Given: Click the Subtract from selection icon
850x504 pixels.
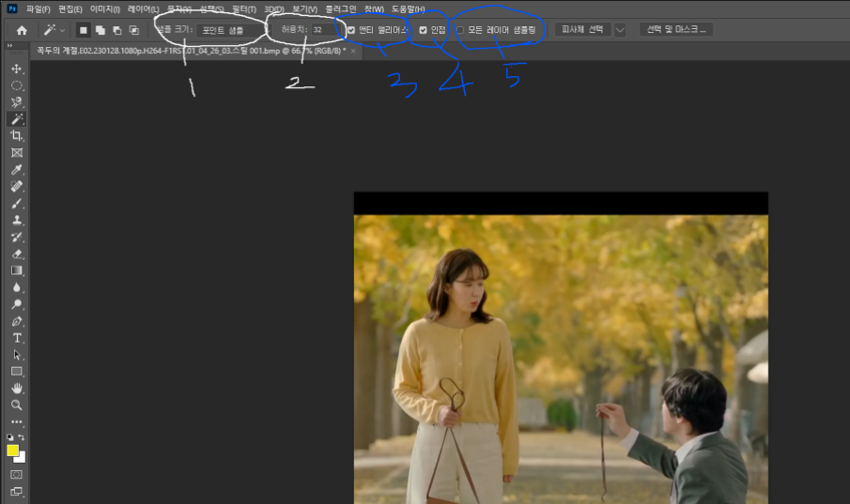Looking at the screenshot, I should (117, 30).
